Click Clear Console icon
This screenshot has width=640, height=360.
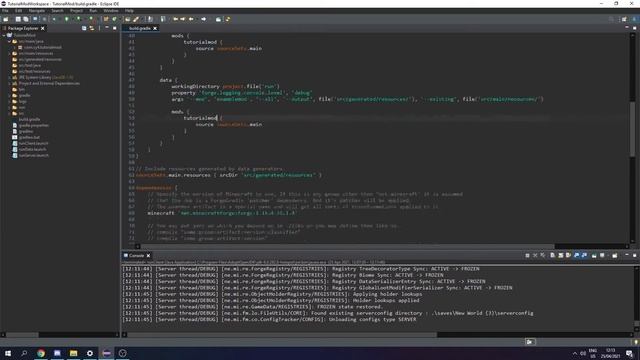552,256
